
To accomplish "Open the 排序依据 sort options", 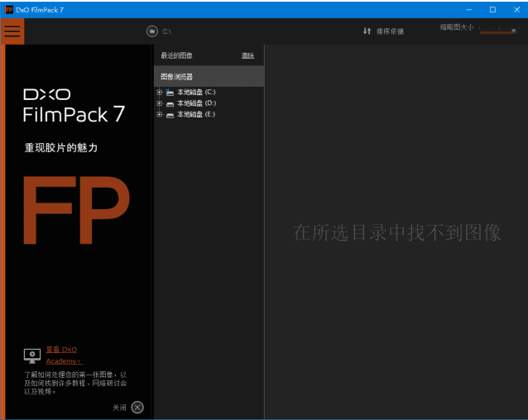I will (390, 31).
